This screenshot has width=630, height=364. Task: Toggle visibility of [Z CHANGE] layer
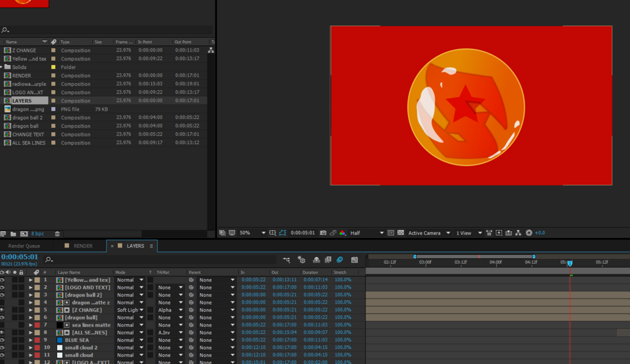tap(3, 310)
